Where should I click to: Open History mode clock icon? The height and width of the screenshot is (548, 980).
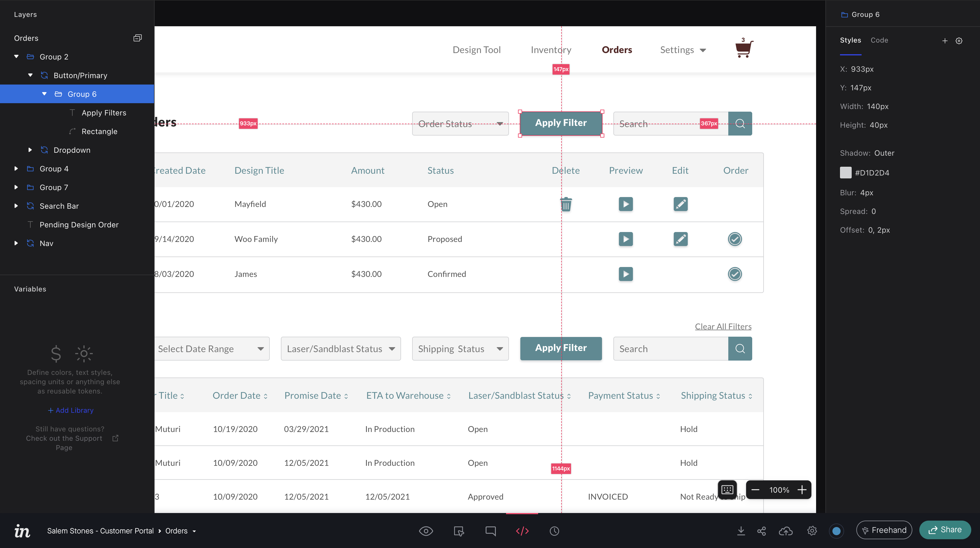coord(554,531)
